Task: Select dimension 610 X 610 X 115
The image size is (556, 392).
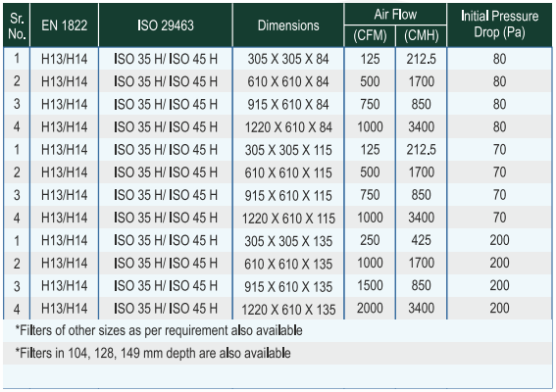Action: (288, 172)
